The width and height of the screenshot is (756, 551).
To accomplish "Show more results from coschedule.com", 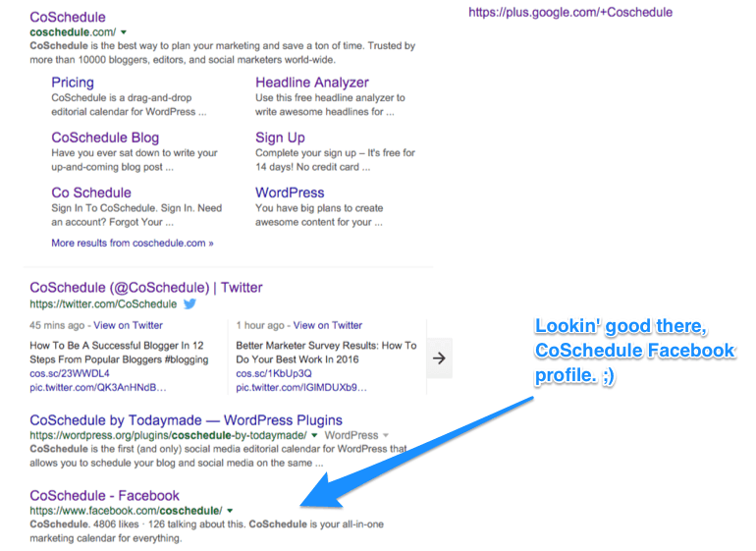I will click(133, 244).
